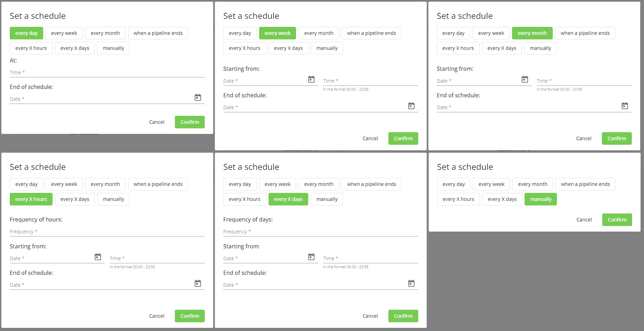Open the Starting from calendar in the every X hours dialog

[98, 257]
